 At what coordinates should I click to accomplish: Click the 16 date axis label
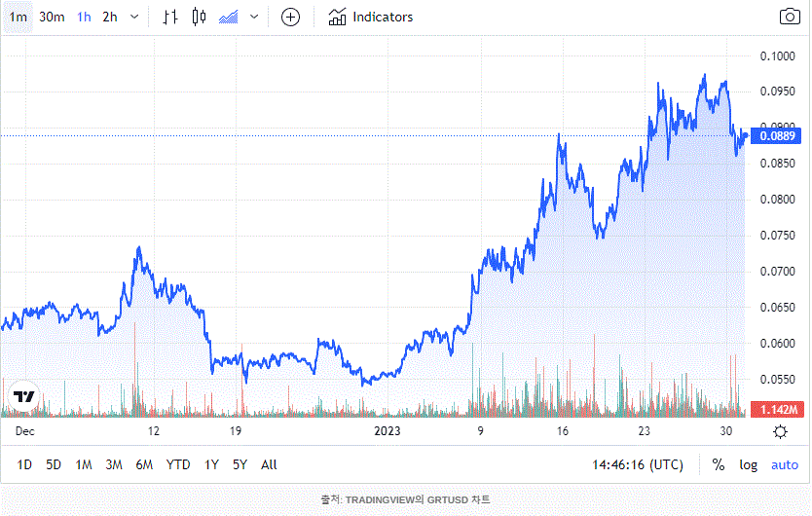[563, 431]
